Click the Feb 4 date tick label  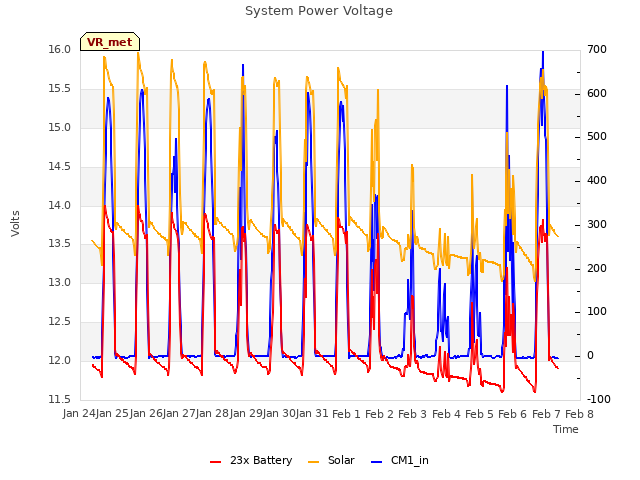point(446,414)
